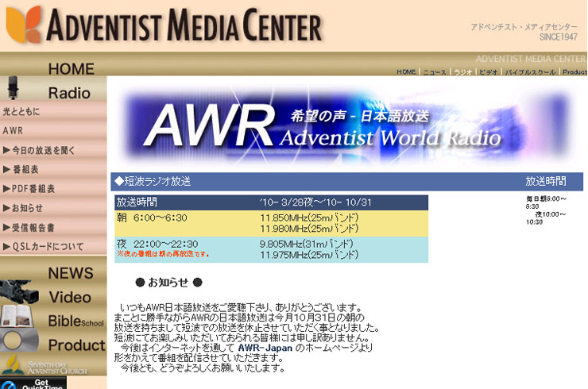Click the 11.980MHz frequency entry

(309, 229)
